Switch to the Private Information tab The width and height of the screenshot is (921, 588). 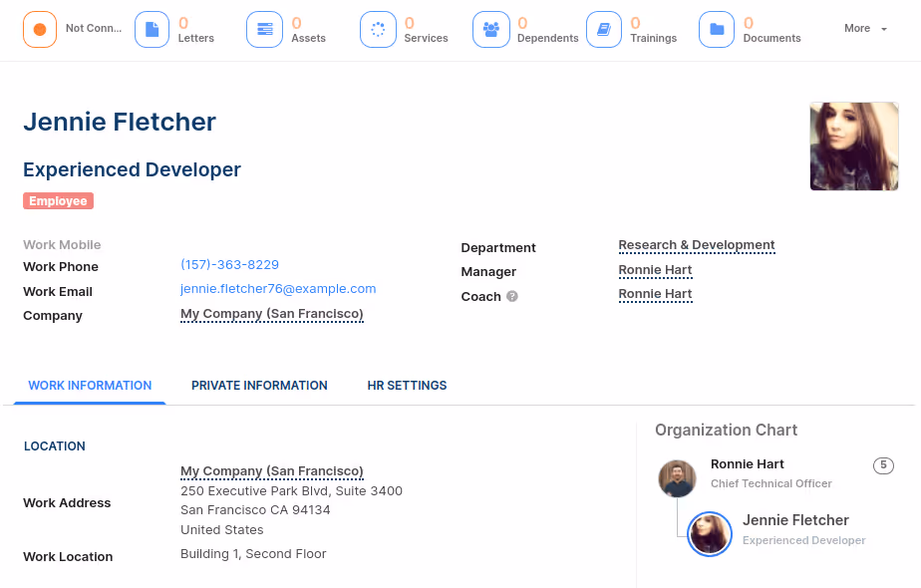coord(259,385)
